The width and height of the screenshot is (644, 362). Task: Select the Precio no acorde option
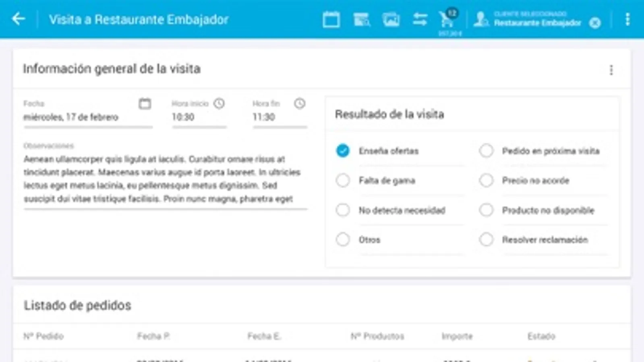[x=486, y=181]
